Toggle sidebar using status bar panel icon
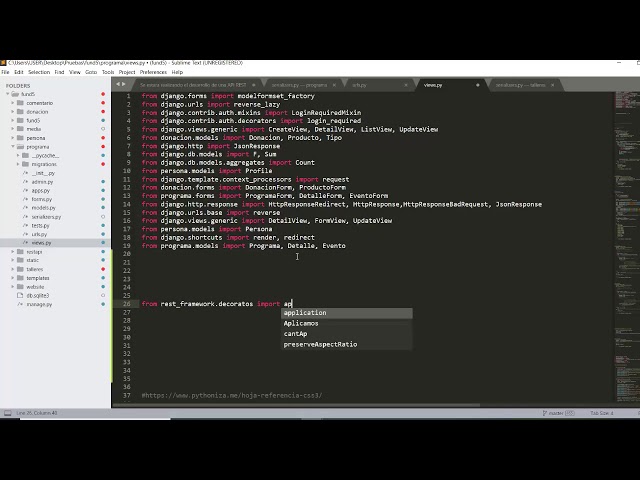Image resolution: width=640 pixels, height=480 pixels. [x=7, y=413]
